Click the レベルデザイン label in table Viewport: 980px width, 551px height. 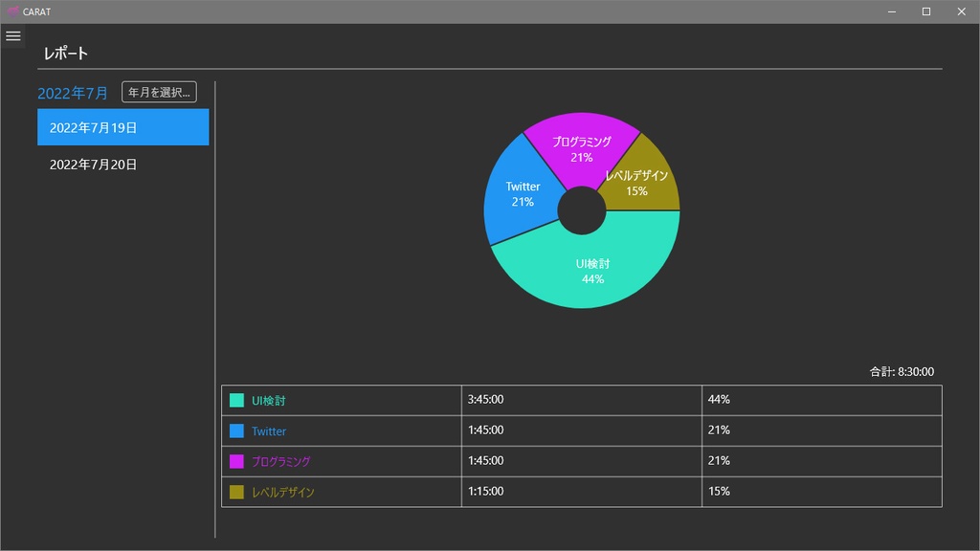282,493
